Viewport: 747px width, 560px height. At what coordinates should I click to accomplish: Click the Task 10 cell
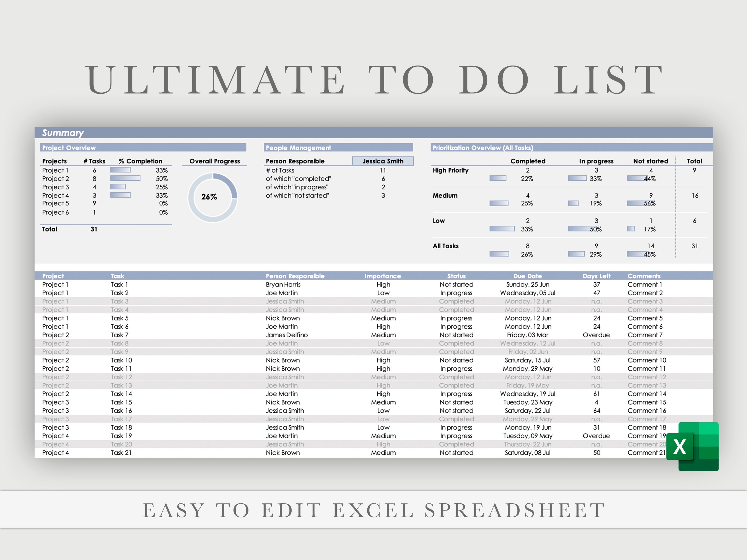[121, 360]
